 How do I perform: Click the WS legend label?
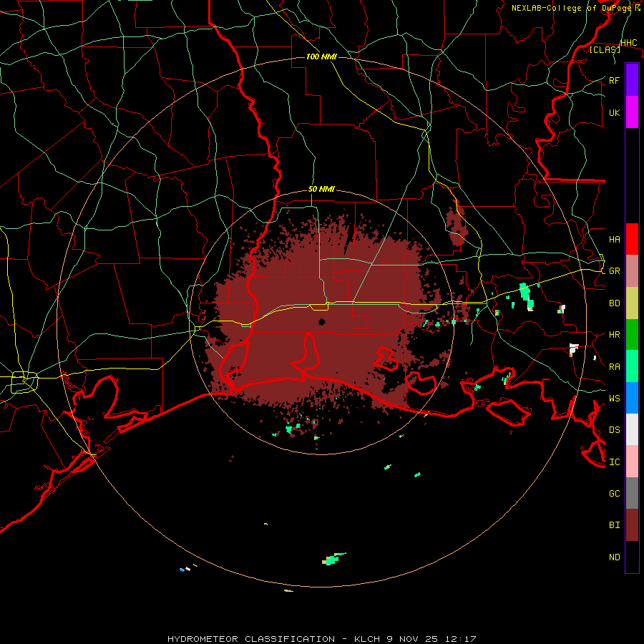614,399
